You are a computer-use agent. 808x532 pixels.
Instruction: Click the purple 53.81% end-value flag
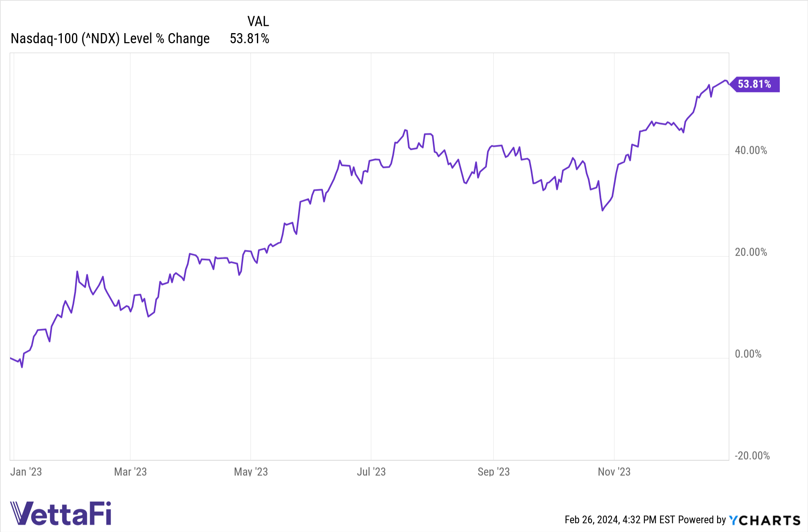pos(754,84)
